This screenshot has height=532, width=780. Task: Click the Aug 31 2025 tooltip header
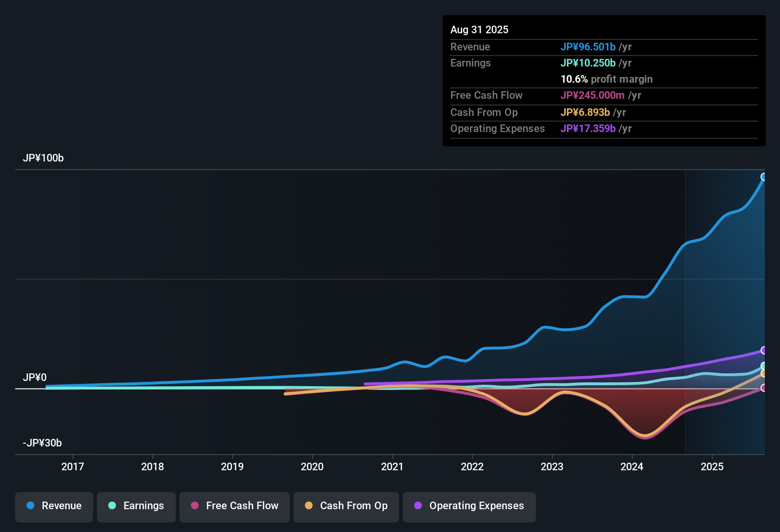479,29
